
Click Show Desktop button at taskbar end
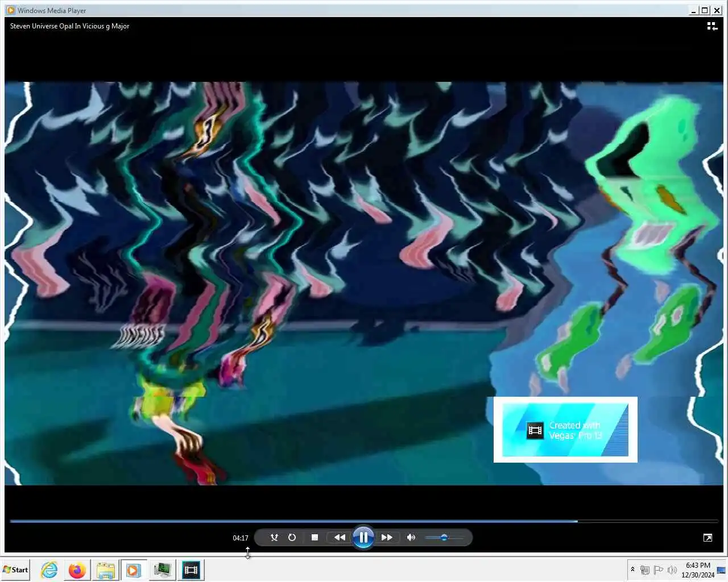(x=722, y=570)
